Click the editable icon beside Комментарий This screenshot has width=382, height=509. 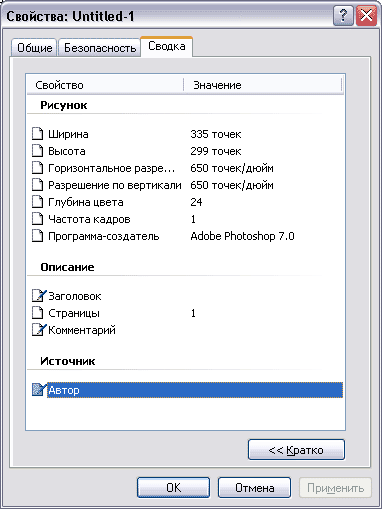39,330
